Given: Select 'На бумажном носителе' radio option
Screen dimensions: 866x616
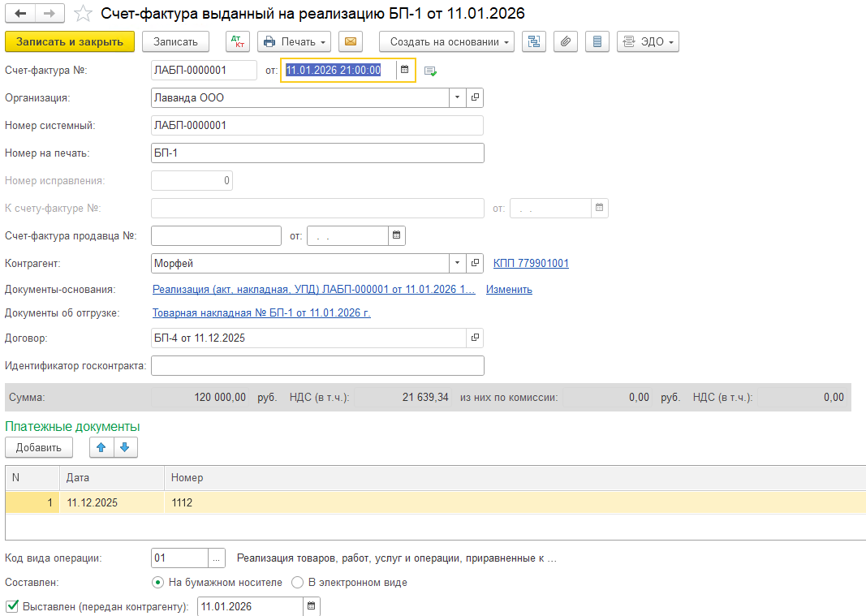Looking at the screenshot, I should [x=157, y=582].
